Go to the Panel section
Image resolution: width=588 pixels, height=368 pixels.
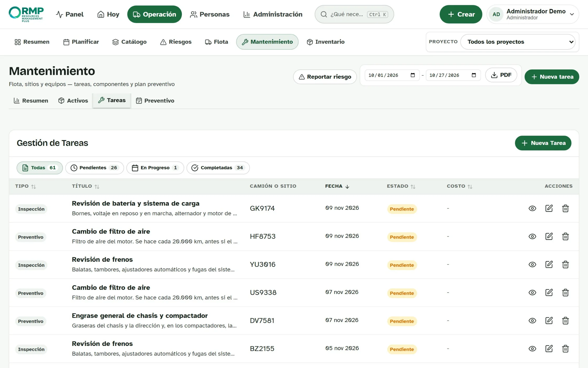click(x=70, y=14)
